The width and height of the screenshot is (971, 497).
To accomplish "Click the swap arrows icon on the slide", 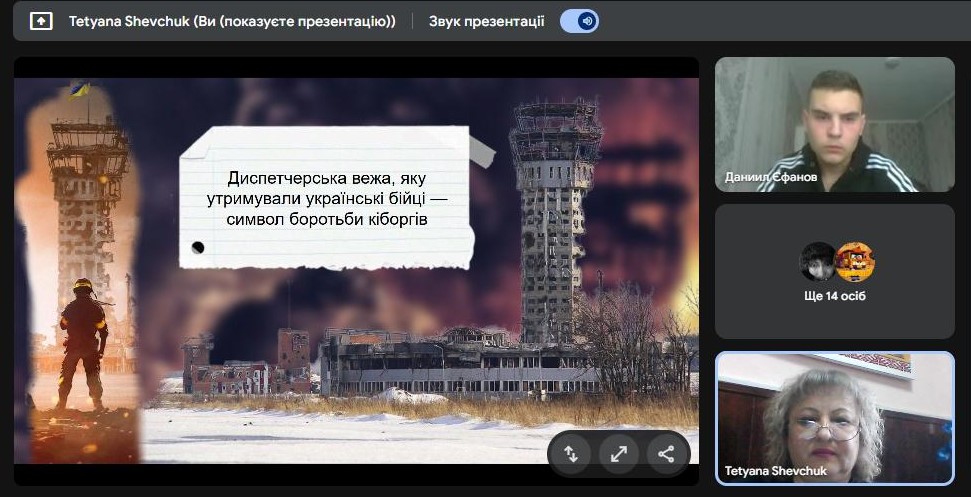I will pos(571,454).
